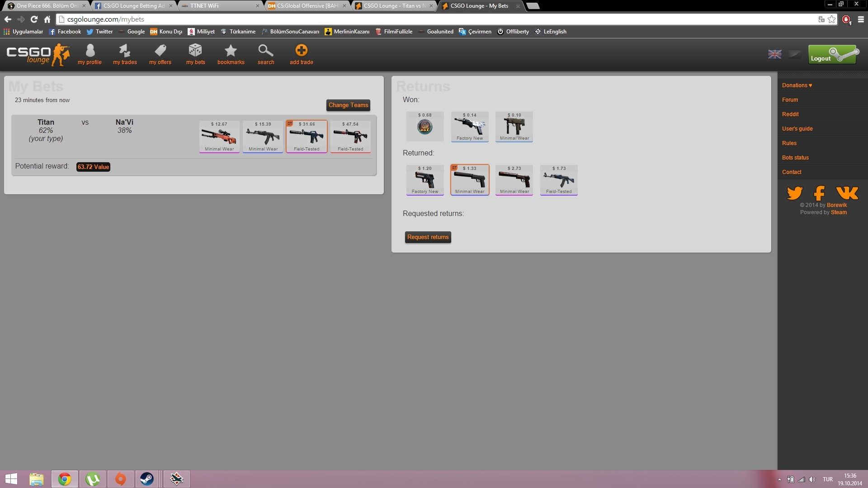
Task: Click the green Logout button
Action: click(832, 55)
